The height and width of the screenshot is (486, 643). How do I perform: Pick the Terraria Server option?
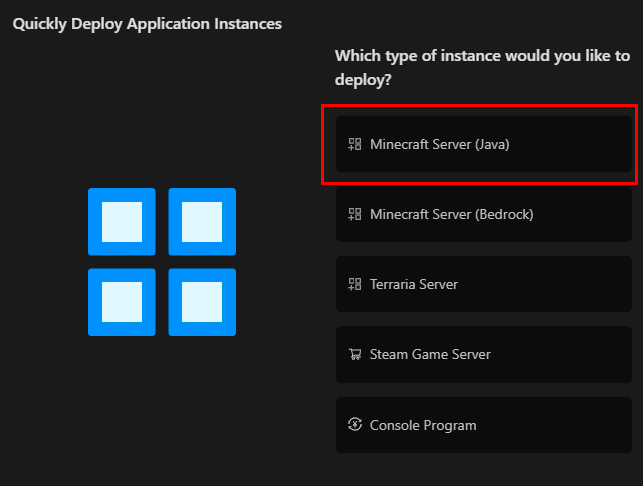coord(484,284)
